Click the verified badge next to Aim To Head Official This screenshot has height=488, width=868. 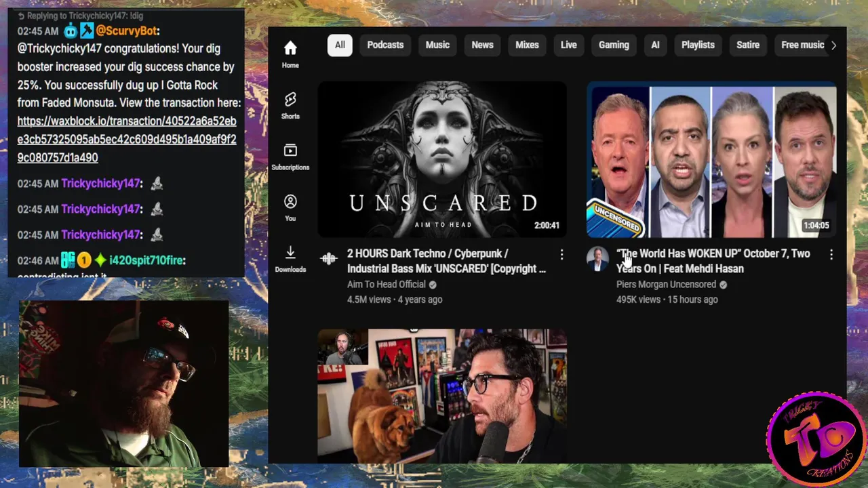coord(433,285)
